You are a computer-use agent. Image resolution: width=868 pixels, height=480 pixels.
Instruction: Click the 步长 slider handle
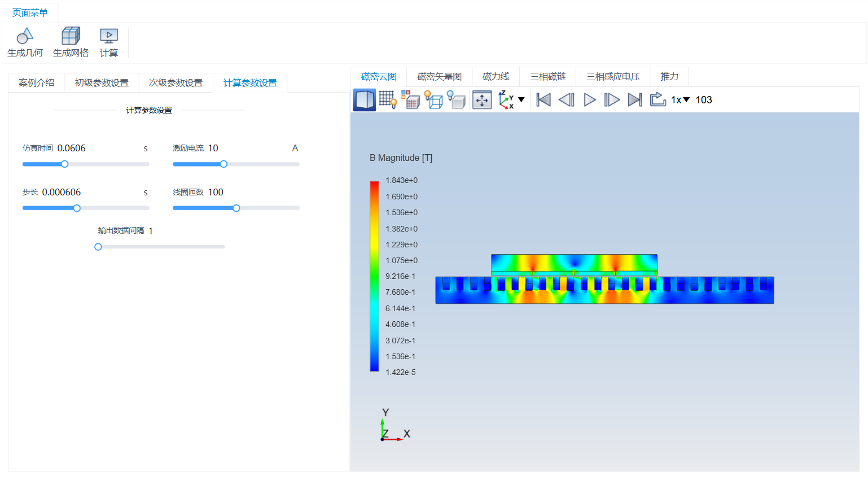pyautogui.click(x=77, y=208)
